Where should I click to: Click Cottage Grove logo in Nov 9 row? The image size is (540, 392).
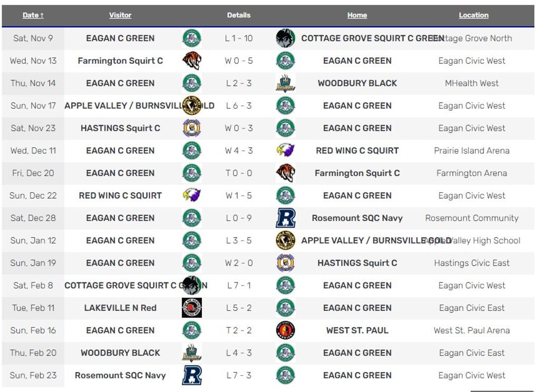tap(285, 38)
